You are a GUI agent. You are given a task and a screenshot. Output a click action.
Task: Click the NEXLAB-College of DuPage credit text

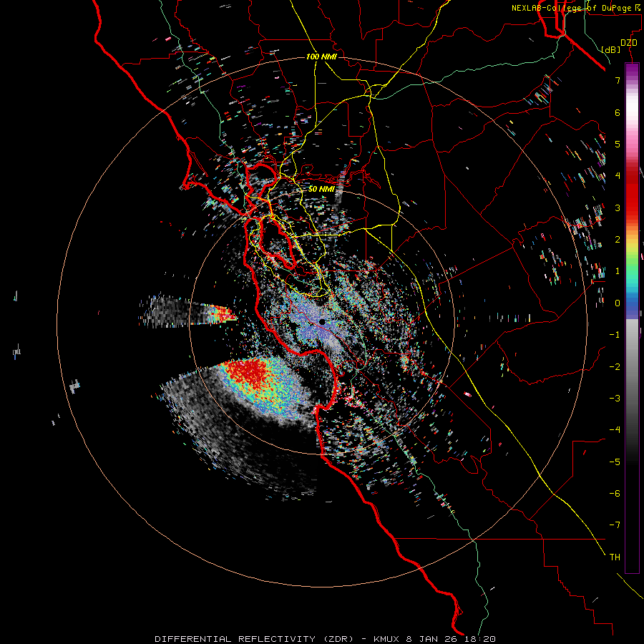(x=575, y=8)
